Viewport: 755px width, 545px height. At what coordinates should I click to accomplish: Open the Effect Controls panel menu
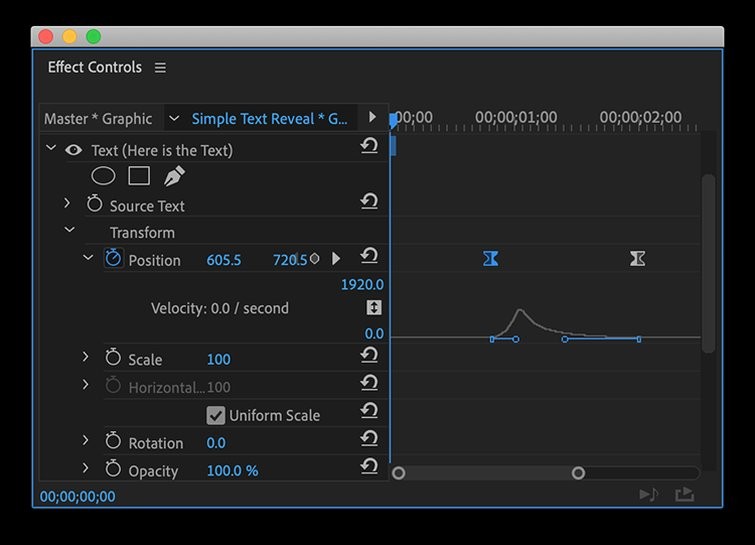pyautogui.click(x=160, y=67)
